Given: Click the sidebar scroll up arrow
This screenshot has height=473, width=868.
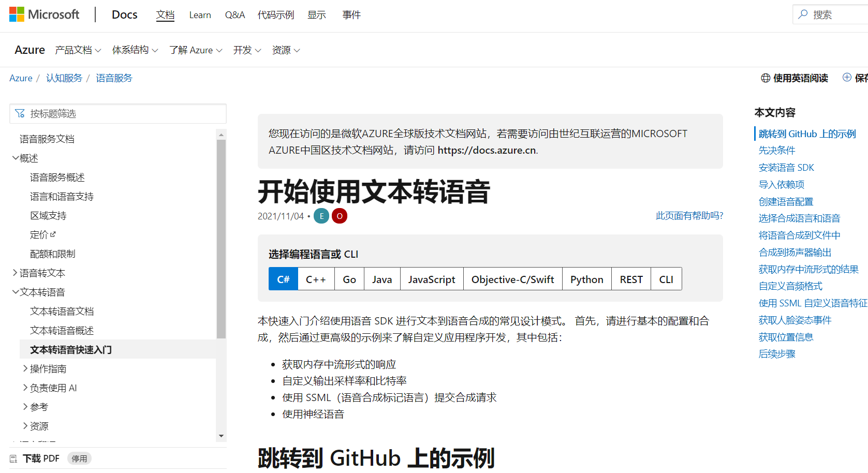Looking at the screenshot, I should point(221,135).
